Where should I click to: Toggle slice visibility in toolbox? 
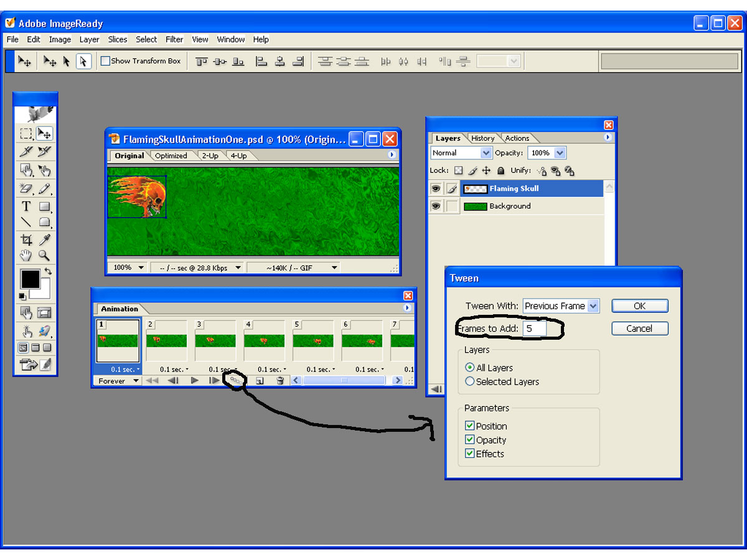pos(44,312)
